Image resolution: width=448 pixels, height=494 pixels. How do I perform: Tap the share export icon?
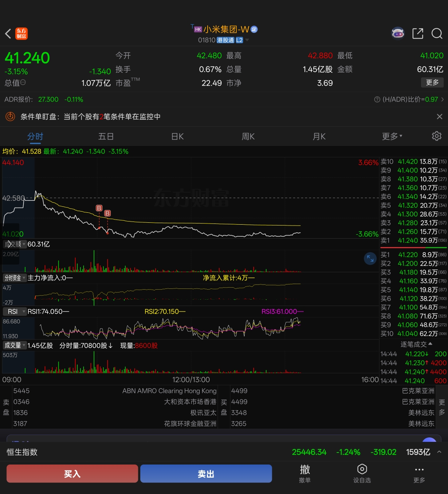[x=418, y=33]
